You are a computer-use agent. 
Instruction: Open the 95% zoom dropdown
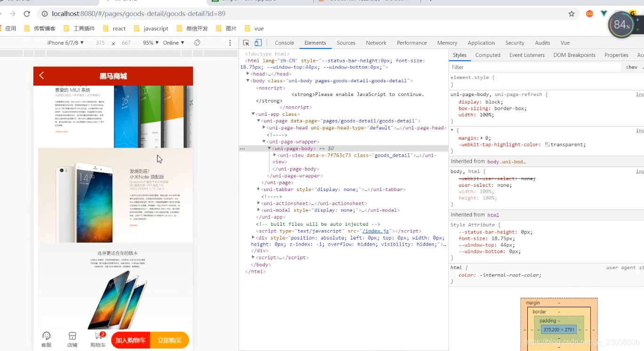pos(151,43)
